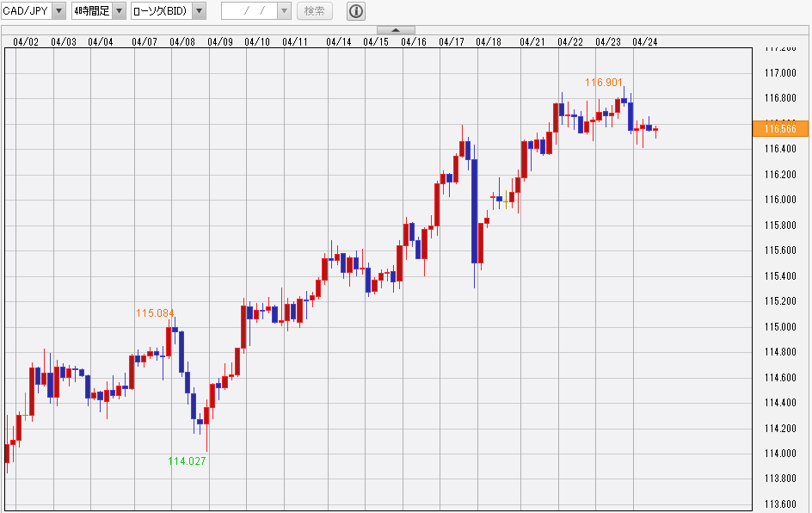Open the date picker dropdown arrow
Screen dimensions: 812x513
(285, 11)
